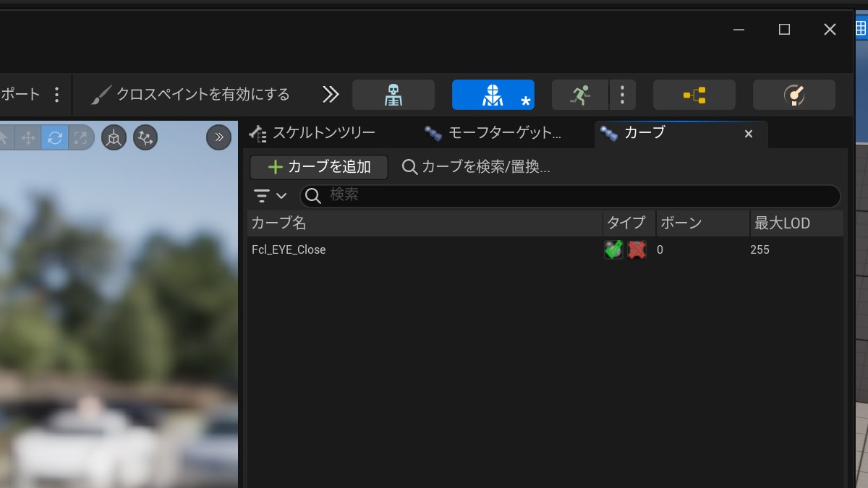Expand the viewport toolbar chevron
Screen dimensions: 868x488
click(x=219, y=137)
